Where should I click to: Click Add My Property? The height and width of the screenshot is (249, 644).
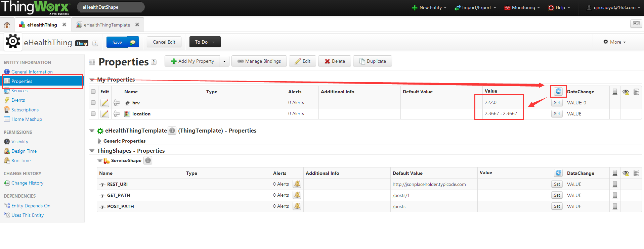[x=192, y=61]
